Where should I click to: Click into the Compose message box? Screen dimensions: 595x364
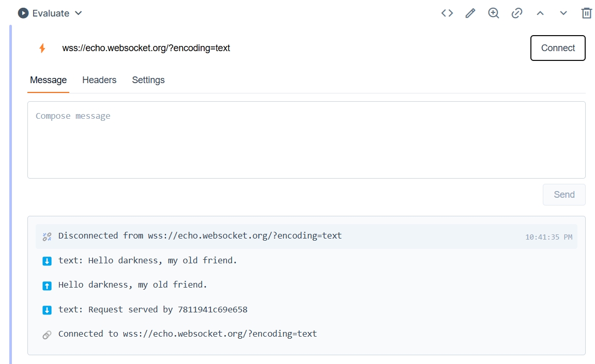[x=306, y=139]
